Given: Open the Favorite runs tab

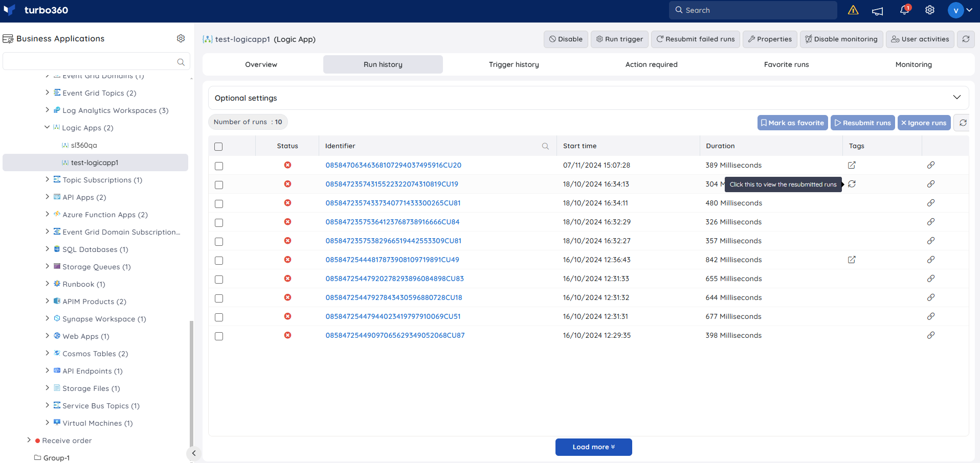Looking at the screenshot, I should click(x=786, y=64).
